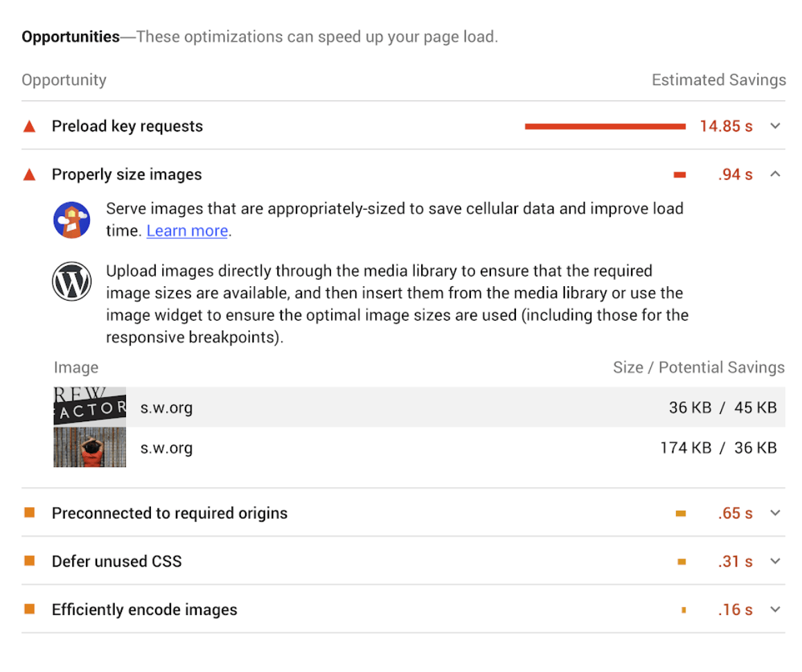
Task: Click orange square beside Efficiently encode images
Action: tap(29, 609)
